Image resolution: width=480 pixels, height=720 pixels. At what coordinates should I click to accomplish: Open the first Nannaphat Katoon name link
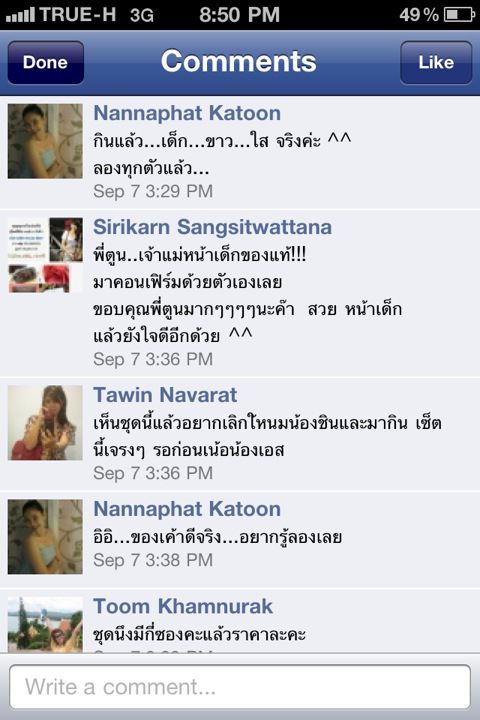(x=187, y=113)
